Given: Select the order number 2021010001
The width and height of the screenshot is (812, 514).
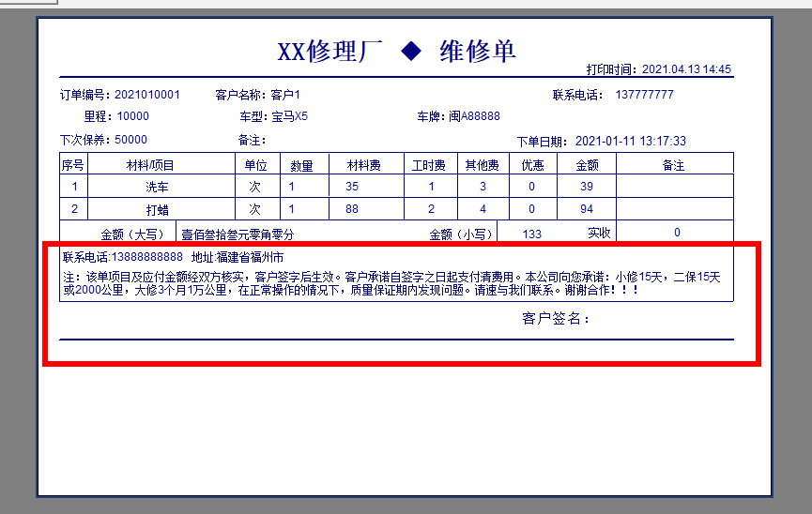Looking at the screenshot, I should coord(147,95).
